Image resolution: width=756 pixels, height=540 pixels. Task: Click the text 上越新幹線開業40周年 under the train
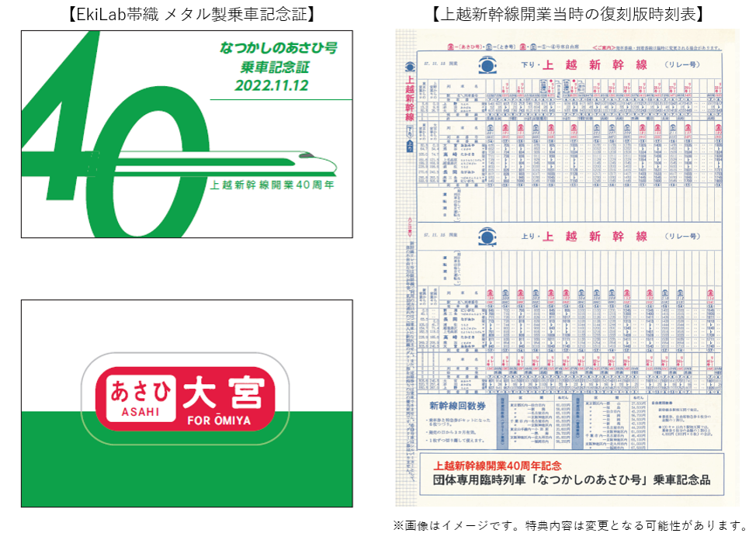tap(272, 185)
